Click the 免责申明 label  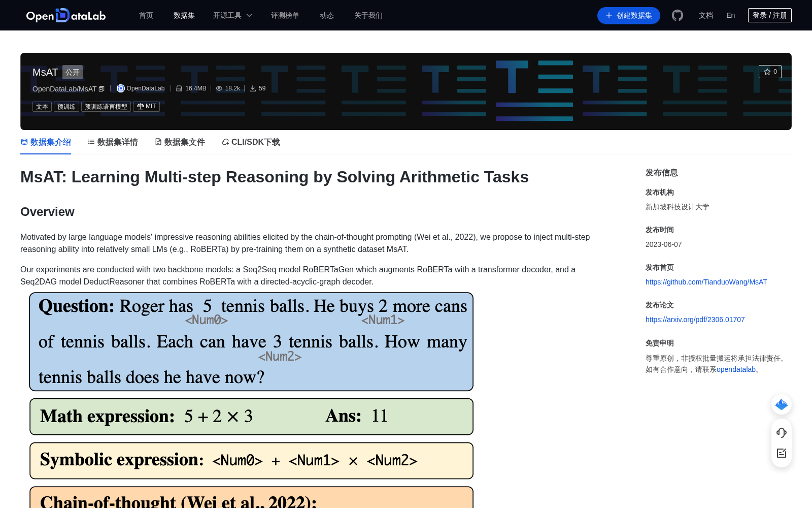pyautogui.click(x=660, y=343)
